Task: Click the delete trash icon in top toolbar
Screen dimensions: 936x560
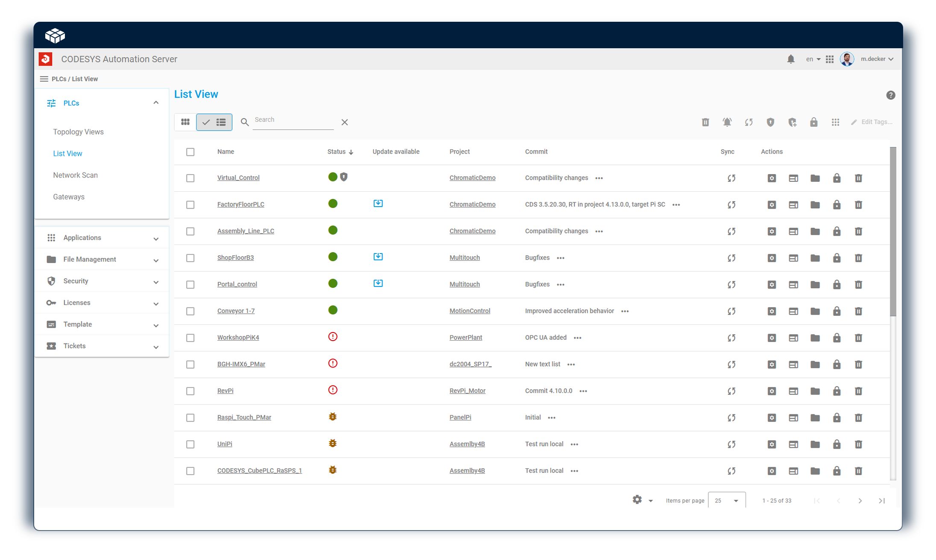Action: point(705,122)
